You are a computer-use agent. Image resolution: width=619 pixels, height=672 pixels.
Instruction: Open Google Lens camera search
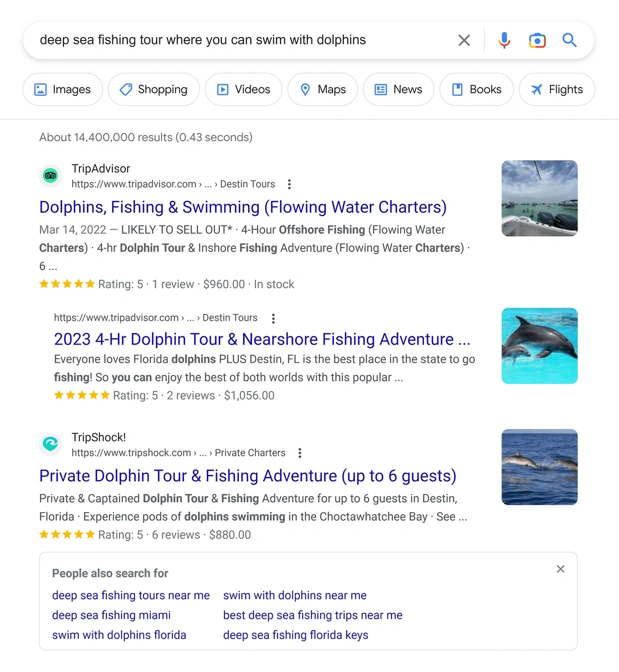point(537,40)
